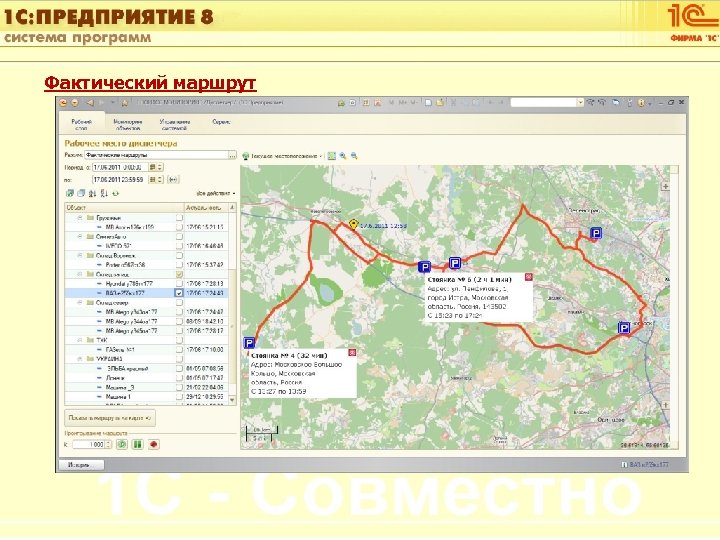Open the 1C main menu orange icon
The height and width of the screenshot is (540, 720).
pos(64,103)
